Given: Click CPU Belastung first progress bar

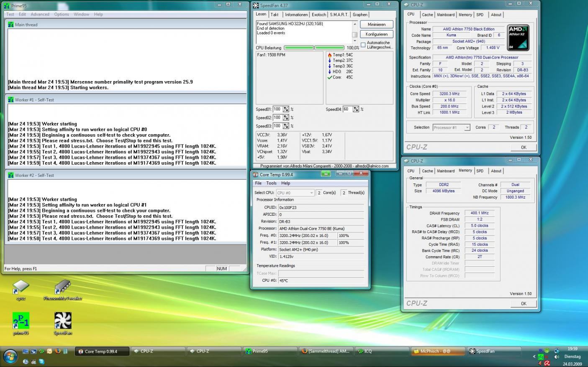Looking at the screenshot, I should (298, 48).
